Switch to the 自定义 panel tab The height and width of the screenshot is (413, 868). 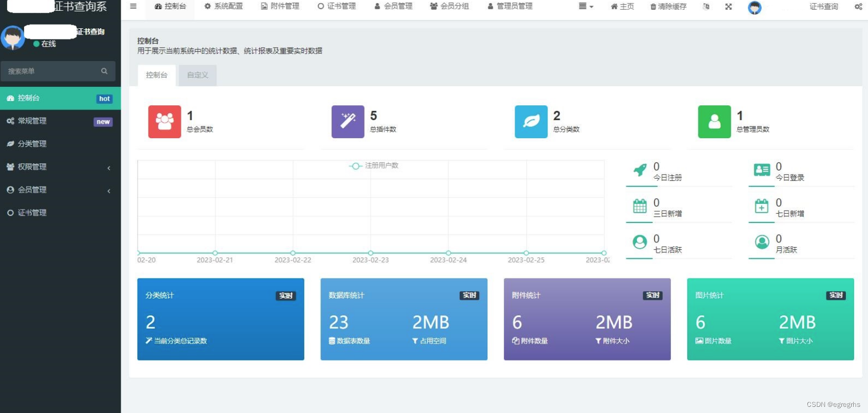click(x=198, y=75)
